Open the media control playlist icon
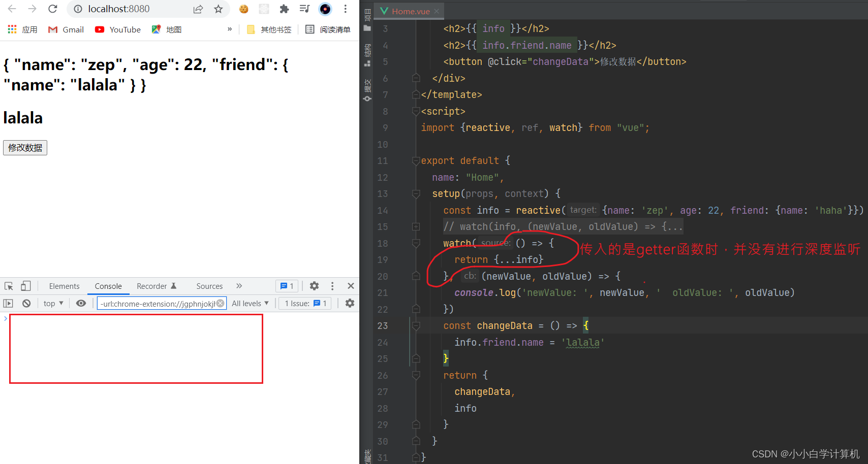Viewport: 868px width, 464px height. pos(304,9)
